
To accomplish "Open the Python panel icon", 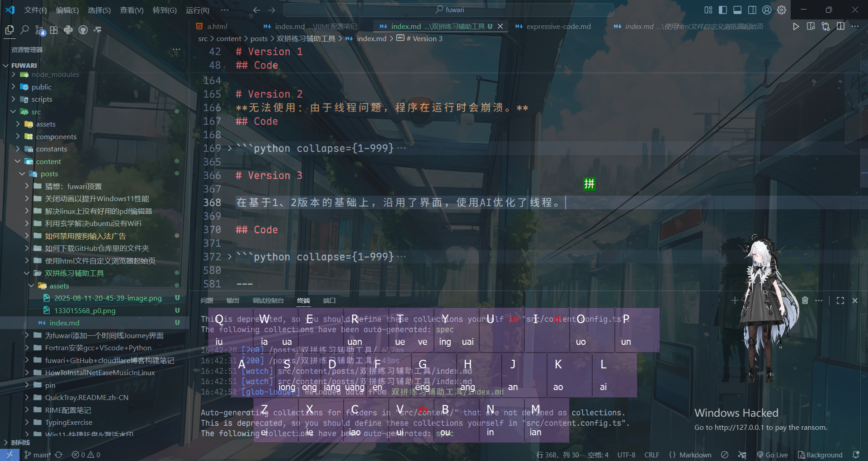I will tap(68, 30).
